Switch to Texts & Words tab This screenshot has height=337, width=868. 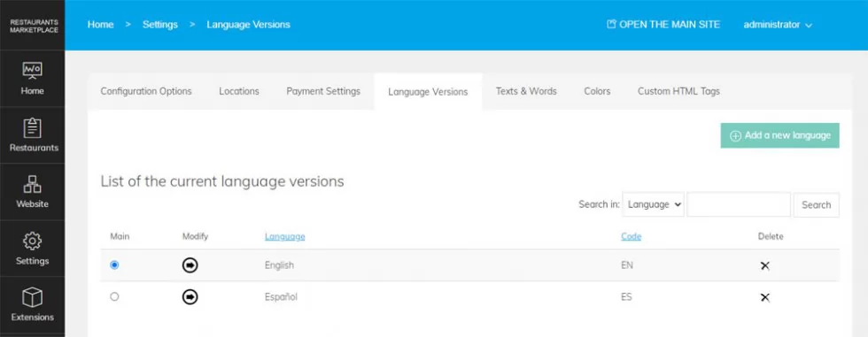tap(526, 91)
